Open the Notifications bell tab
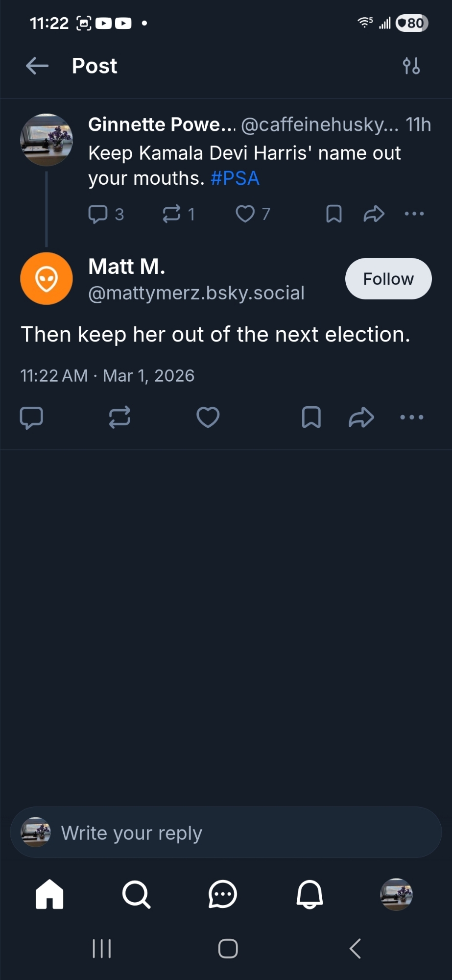The height and width of the screenshot is (980, 452). click(309, 894)
